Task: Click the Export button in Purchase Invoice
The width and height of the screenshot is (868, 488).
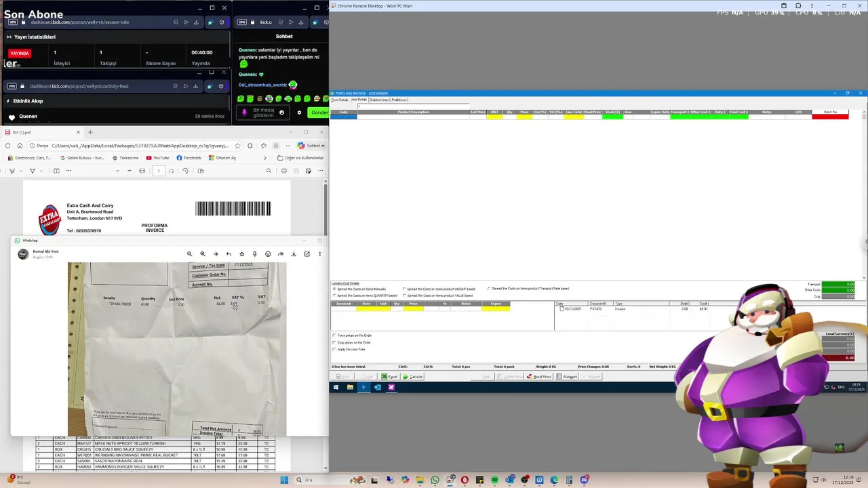Action: pyautogui.click(x=389, y=376)
